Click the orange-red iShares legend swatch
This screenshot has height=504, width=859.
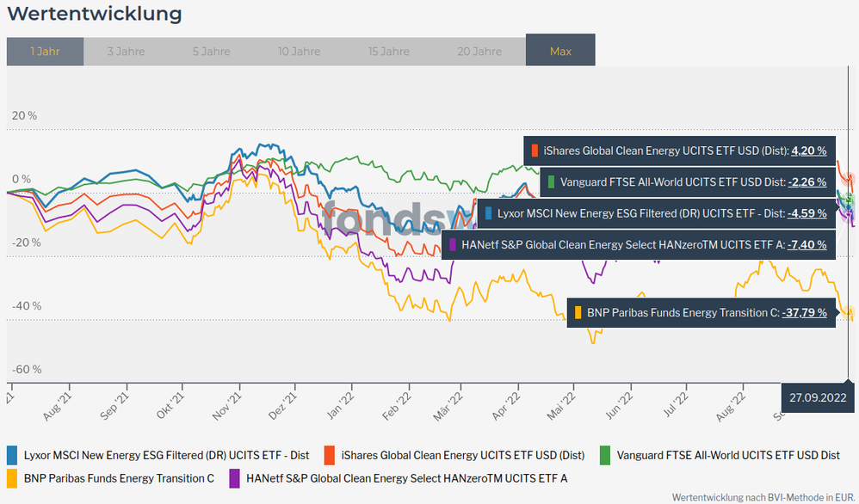click(330, 455)
